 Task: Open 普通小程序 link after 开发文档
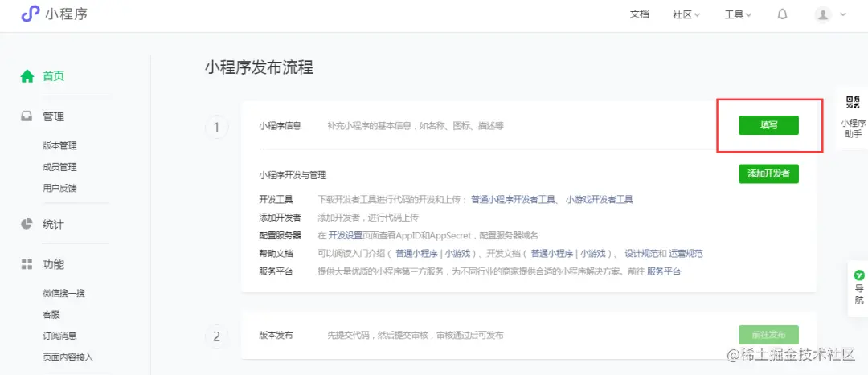(552, 253)
